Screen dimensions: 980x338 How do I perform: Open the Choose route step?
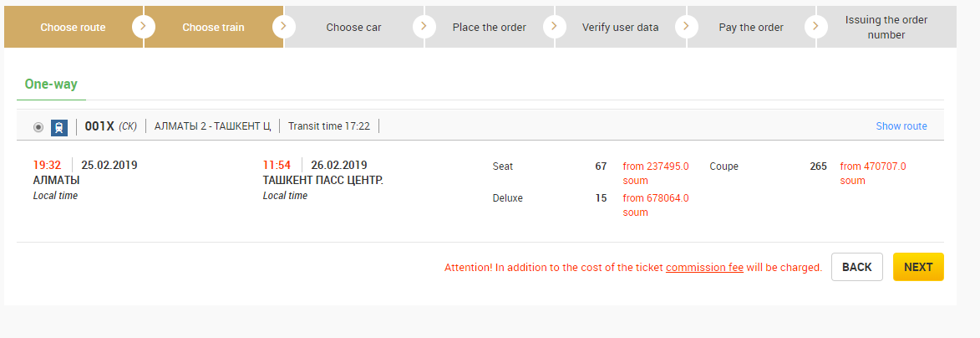coord(74,28)
